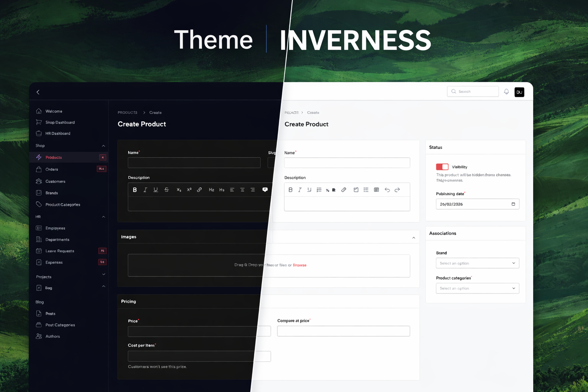Collapse the Shop section in the sidebar

pyautogui.click(x=103, y=145)
